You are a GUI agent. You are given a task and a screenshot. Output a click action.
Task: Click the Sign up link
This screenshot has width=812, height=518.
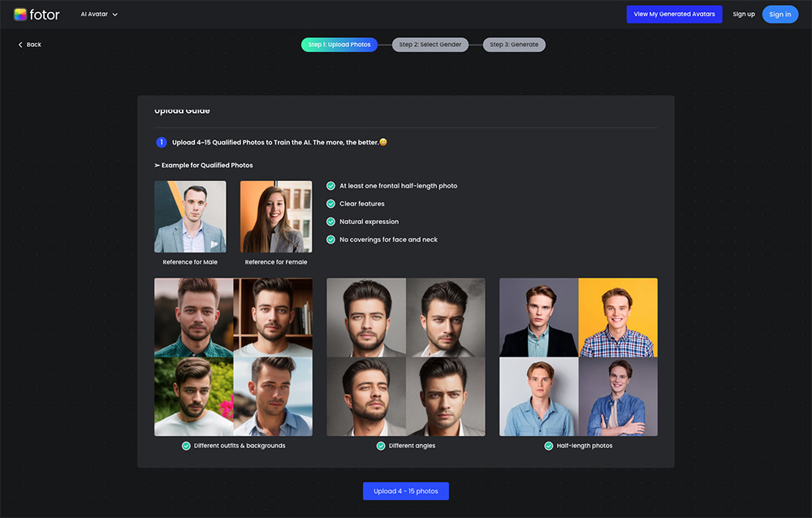pyautogui.click(x=744, y=15)
